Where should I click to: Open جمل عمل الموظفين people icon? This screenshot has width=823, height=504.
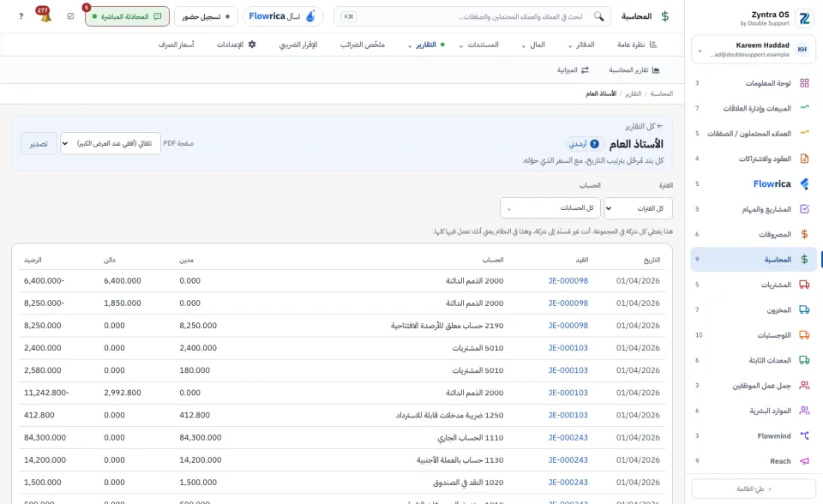[804, 386]
